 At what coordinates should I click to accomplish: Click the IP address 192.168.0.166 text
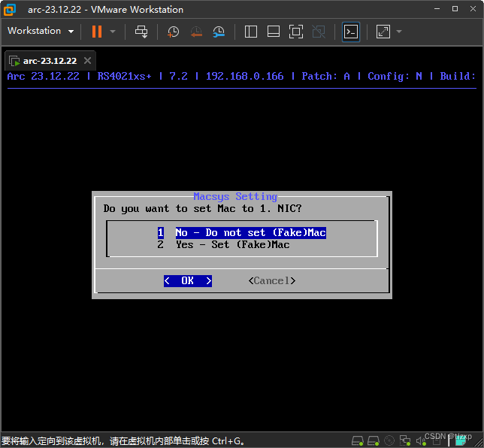pyautogui.click(x=244, y=76)
